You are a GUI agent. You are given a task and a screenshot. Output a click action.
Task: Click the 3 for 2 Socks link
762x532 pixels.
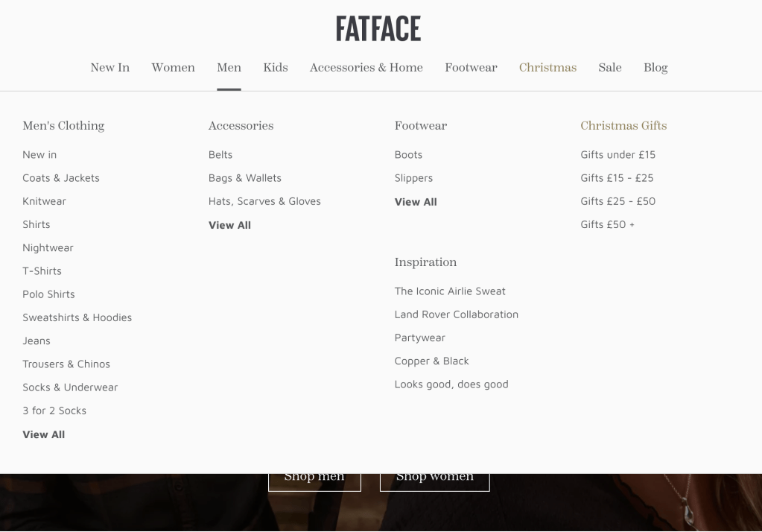point(54,411)
